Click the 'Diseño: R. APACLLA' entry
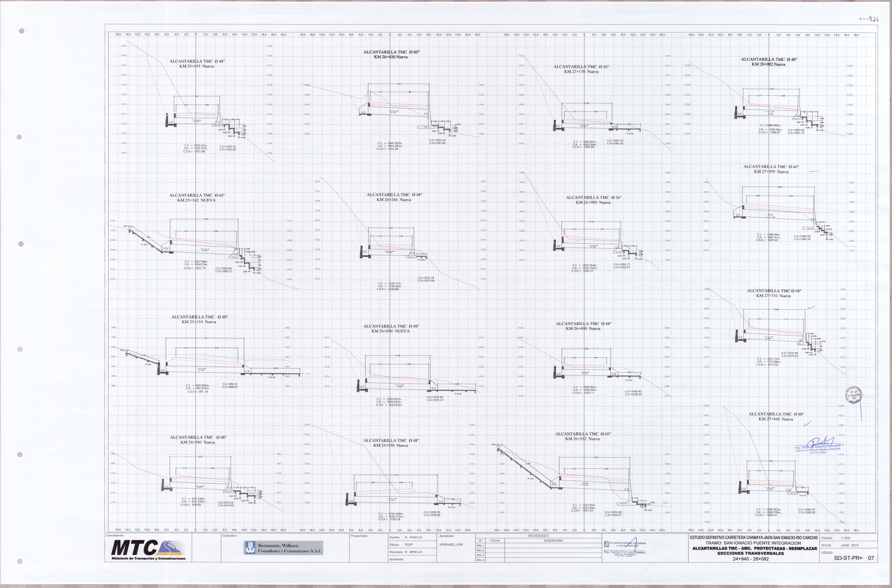Viewport: 892px width, 588px height. point(406,537)
